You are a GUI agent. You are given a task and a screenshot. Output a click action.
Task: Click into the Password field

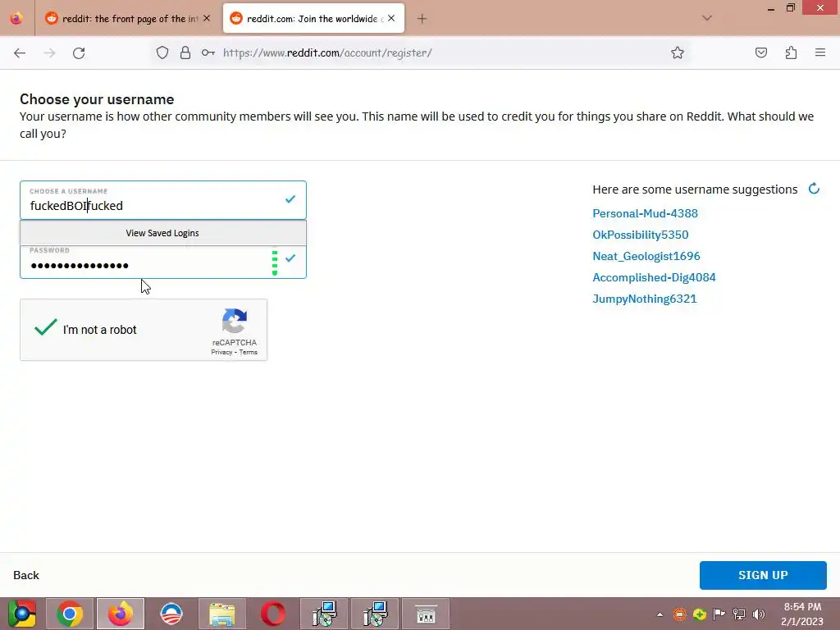[x=163, y=262]
